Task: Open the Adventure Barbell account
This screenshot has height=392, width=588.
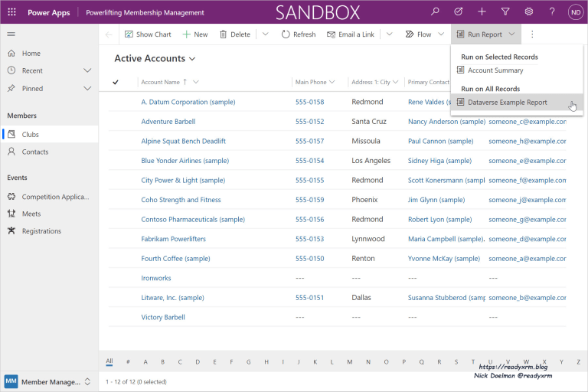Action: coord(168,122)
